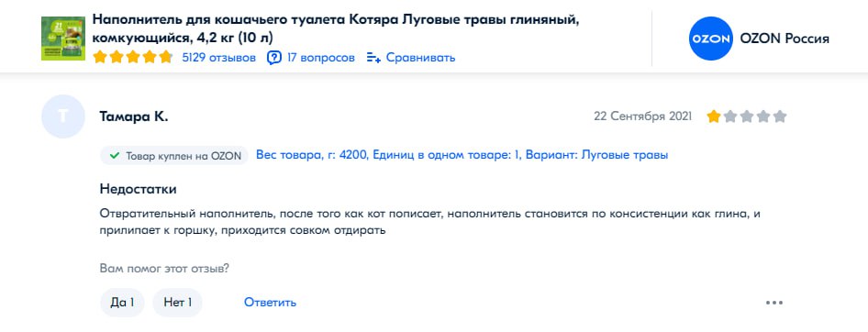Open reviewer name Тамара К.
This screenshot has width=868, height=332.
click(133, 116)
